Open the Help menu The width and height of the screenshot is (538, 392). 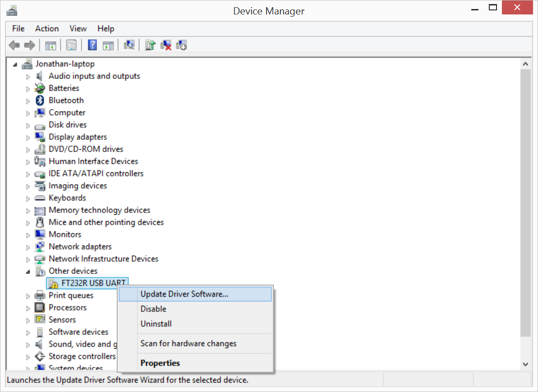tap(106, 28)
